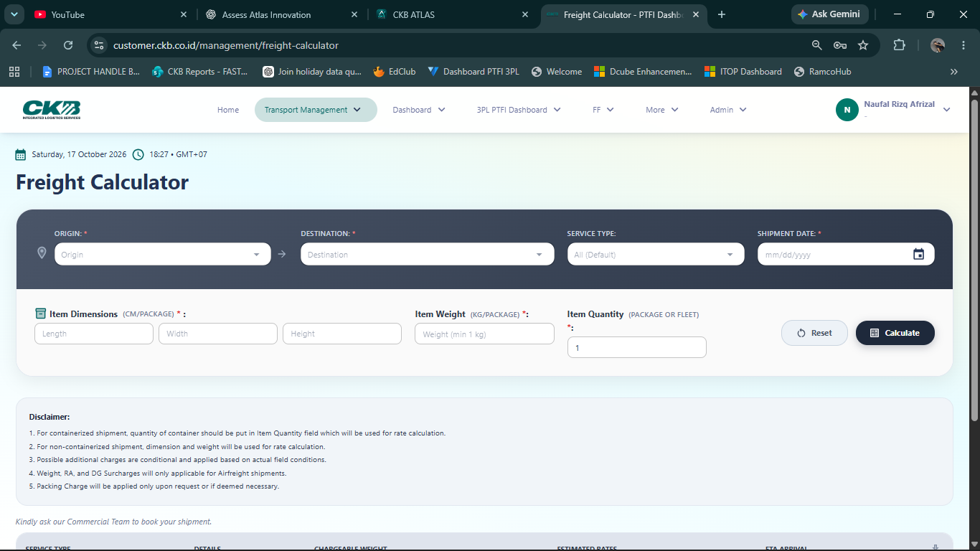Go to the Home menu item

228,110
